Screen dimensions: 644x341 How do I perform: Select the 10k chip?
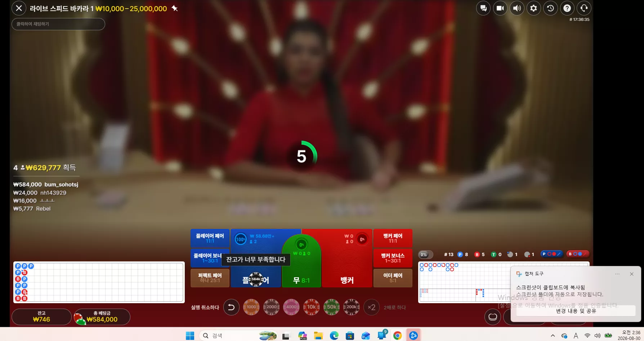[312, 307]
